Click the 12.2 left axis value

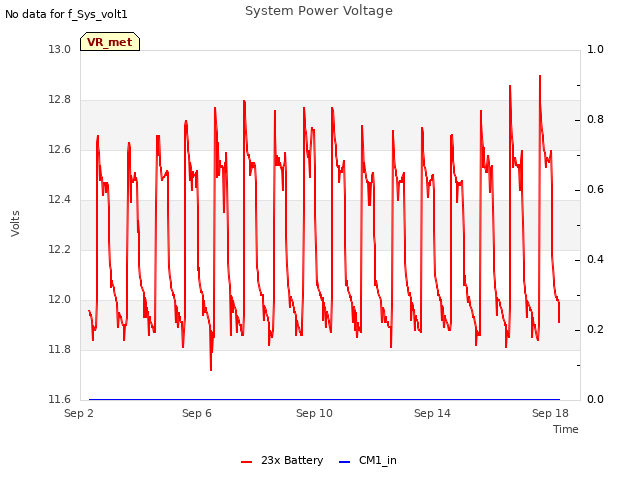click(60, 249)
